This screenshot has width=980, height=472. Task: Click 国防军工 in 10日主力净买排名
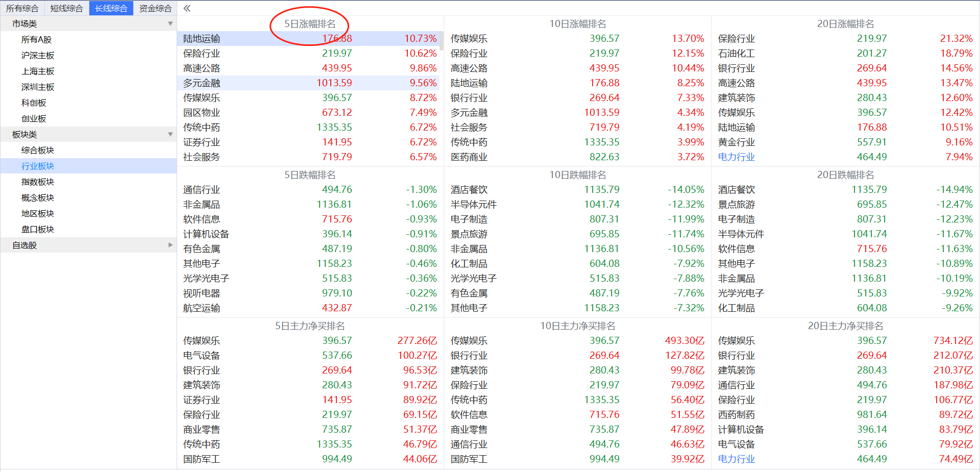[469, 459]
